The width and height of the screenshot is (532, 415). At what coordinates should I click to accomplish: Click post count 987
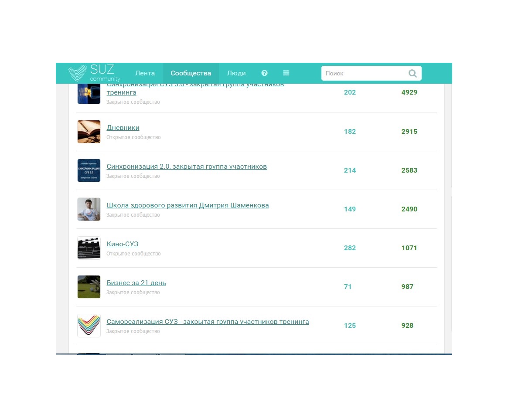click(x=407, y=287)
